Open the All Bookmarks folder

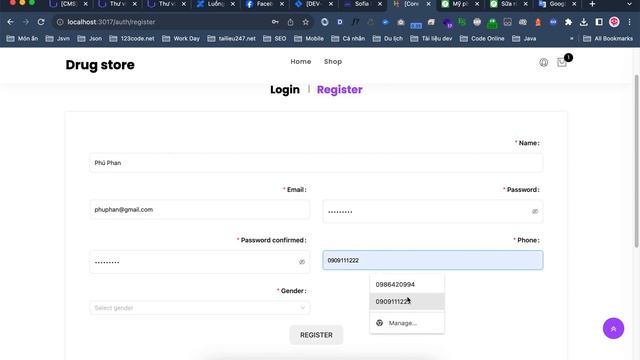point(608,38)
